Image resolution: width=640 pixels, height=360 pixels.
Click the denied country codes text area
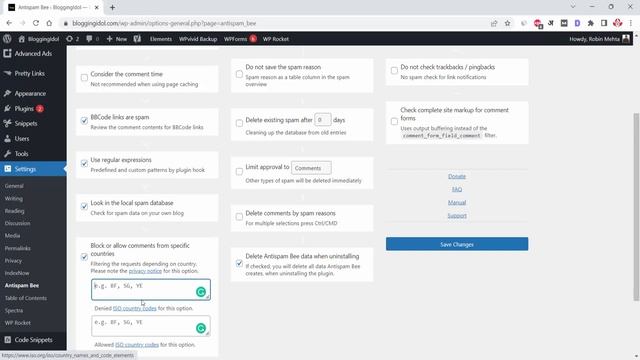151,289
